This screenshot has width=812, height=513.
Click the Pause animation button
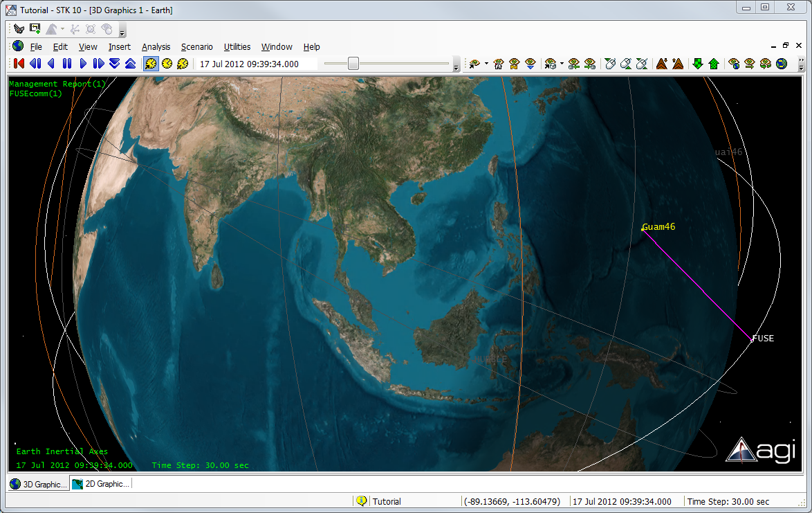[67, 64]
